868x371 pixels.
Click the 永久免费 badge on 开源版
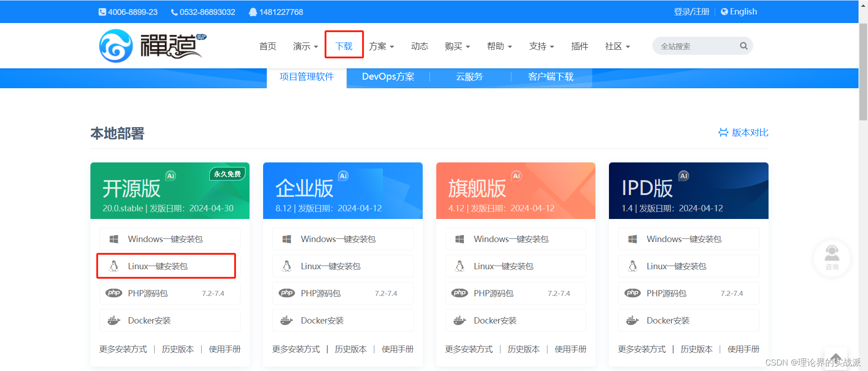[227, 174]
